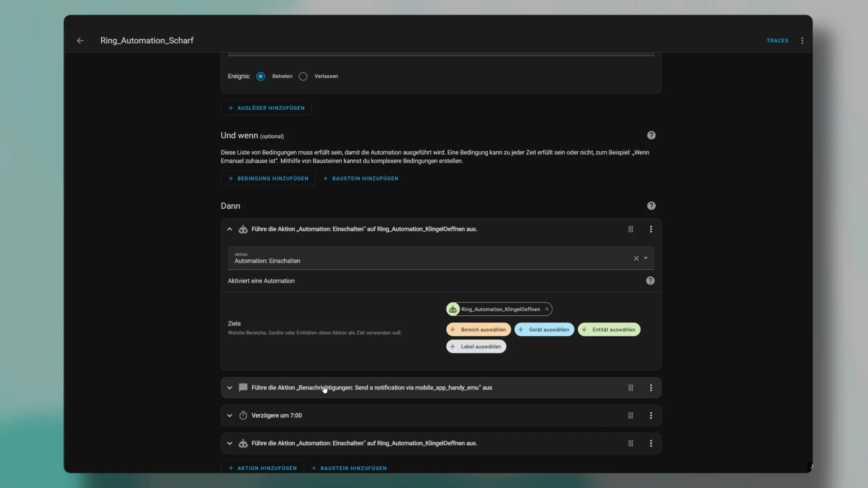Click green 'Entität auswählen' chip

point(609,329)
